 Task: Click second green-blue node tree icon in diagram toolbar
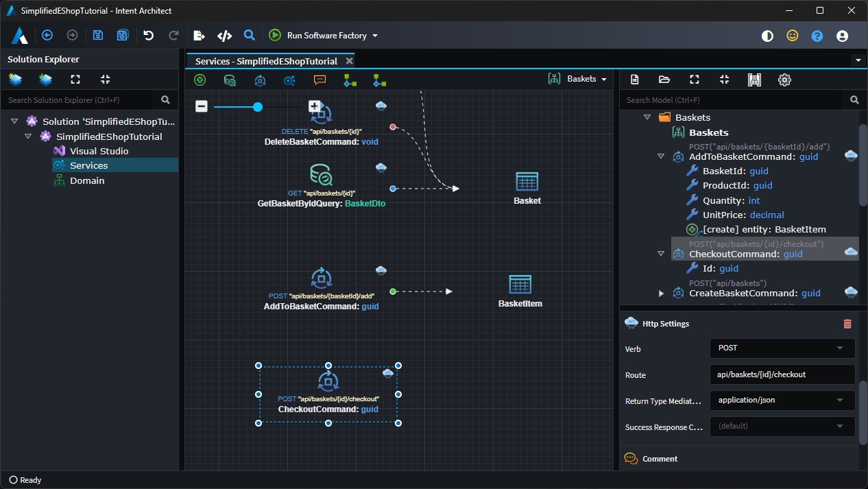coord(379,80)
